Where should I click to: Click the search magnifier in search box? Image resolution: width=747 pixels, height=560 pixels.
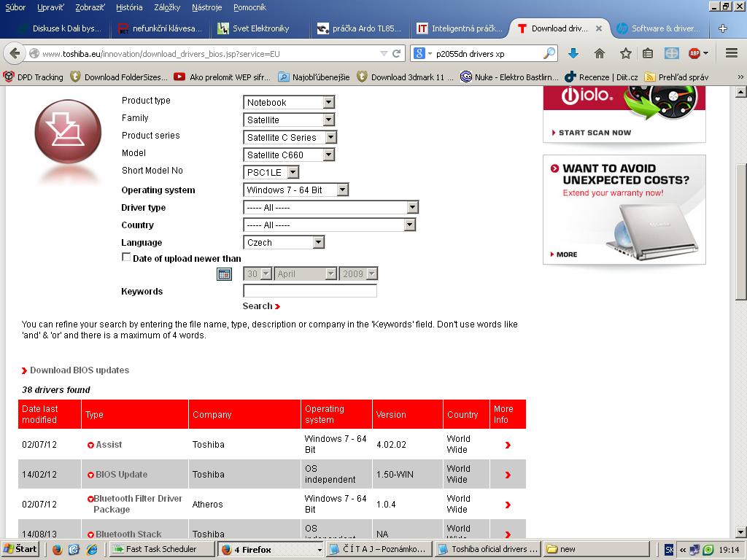point(549,53)
